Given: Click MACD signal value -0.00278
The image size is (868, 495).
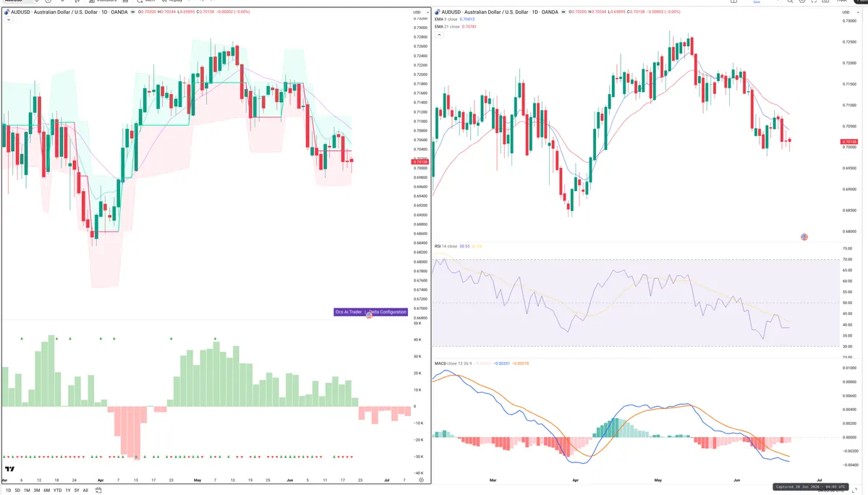Looking at the screenshot, I should (522, 363).
